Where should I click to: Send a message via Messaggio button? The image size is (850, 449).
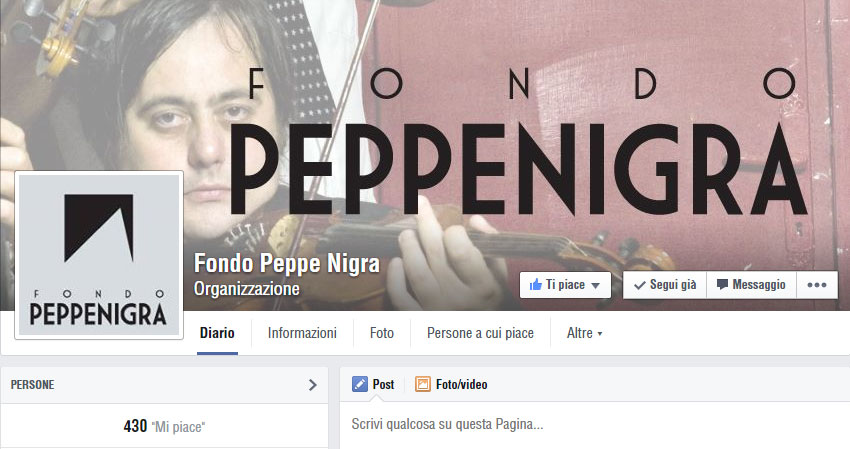pyautogui.click(x=751, y=285)
